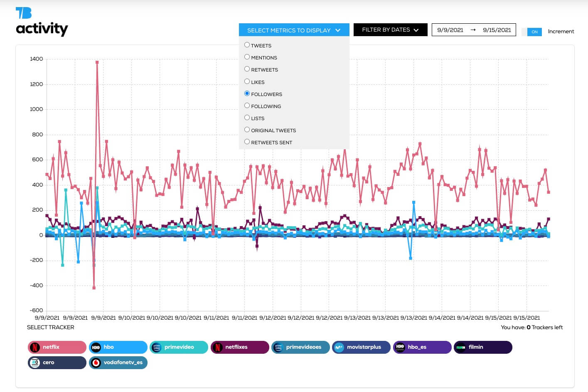Click the vodafonetv_es tracker logo icon
Viewport: 588px width, 392px height.
96,362
